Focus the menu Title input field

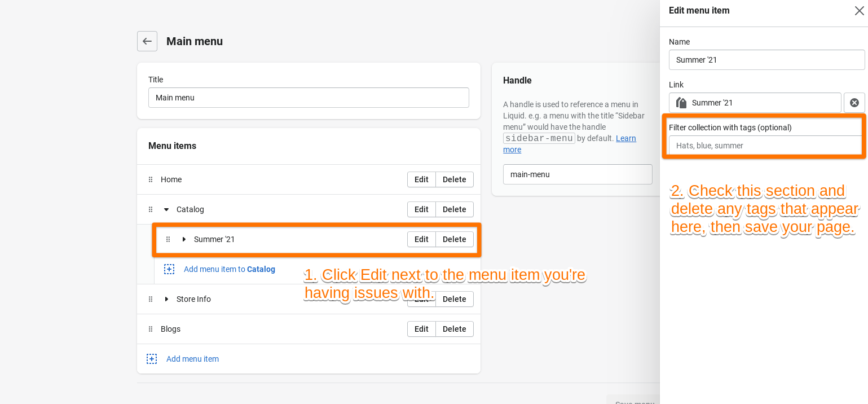309,98
